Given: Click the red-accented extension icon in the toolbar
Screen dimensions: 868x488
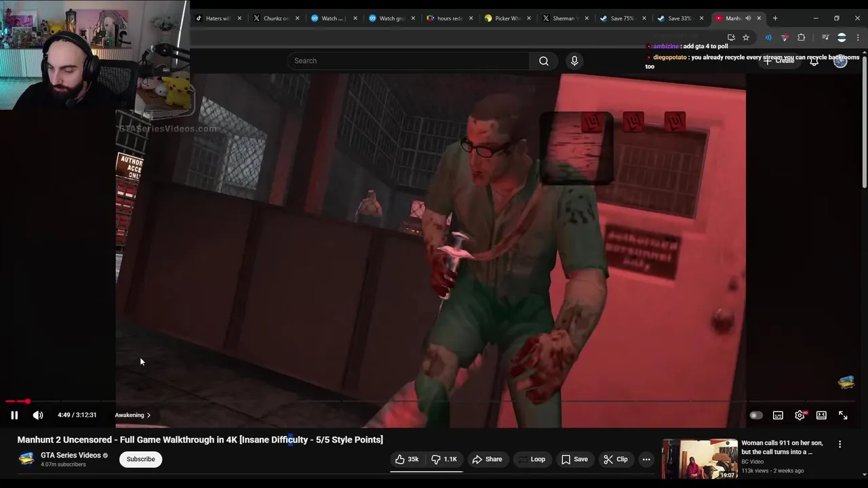Looking at the screenshot, I should pos(785,37).
